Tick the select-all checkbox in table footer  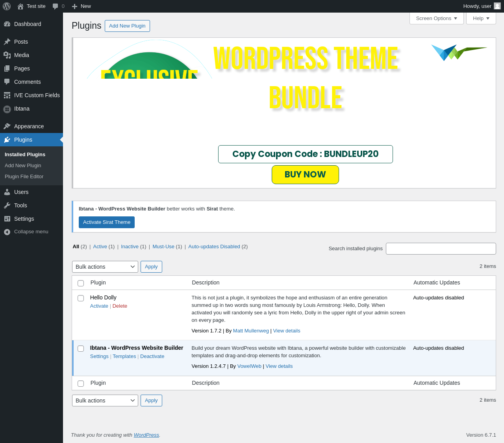81,384
